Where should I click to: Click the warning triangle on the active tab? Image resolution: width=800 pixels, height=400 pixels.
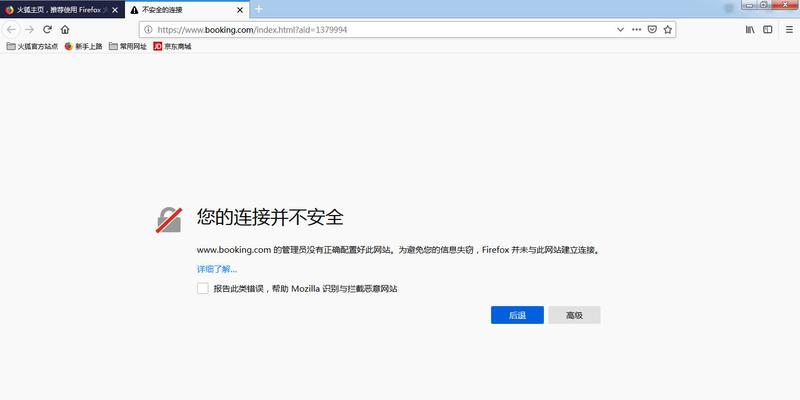pos(134,10)
